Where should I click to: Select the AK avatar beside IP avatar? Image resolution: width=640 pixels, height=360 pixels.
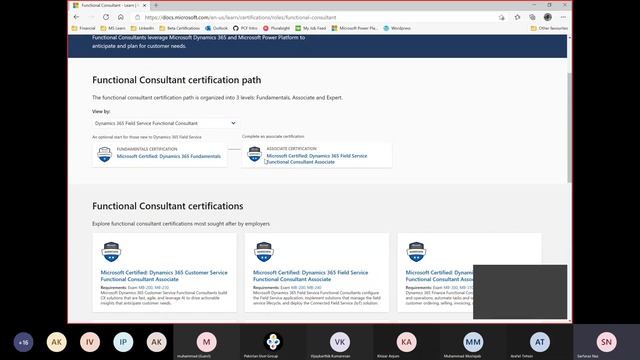[157, 342]
